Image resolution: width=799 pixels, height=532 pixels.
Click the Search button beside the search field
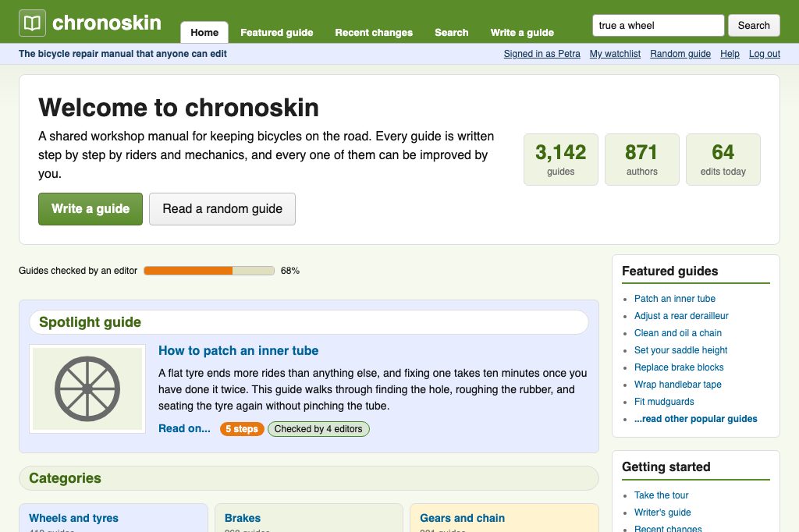click(754, 26)
